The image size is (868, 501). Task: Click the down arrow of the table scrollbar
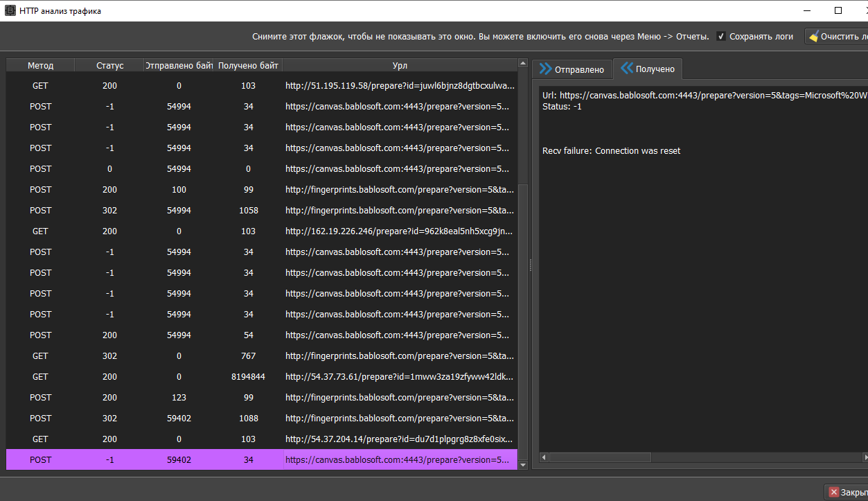523,465
